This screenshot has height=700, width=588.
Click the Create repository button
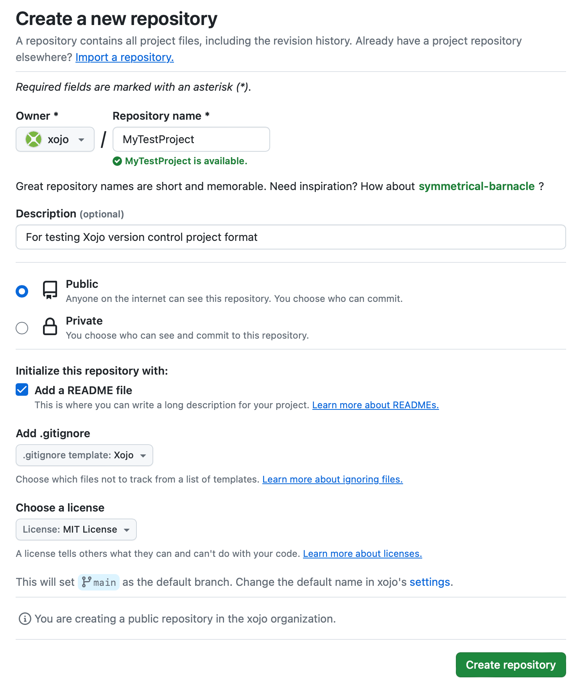click(x=510, y=664)
